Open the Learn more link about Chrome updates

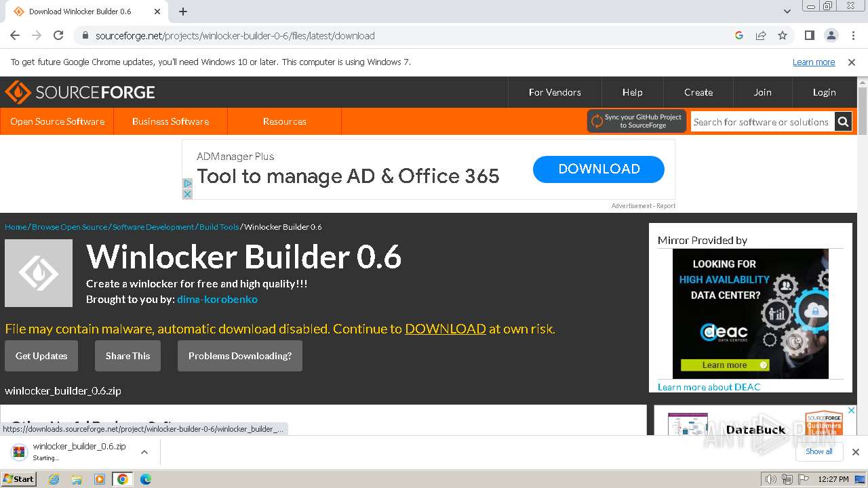[814, 62]
